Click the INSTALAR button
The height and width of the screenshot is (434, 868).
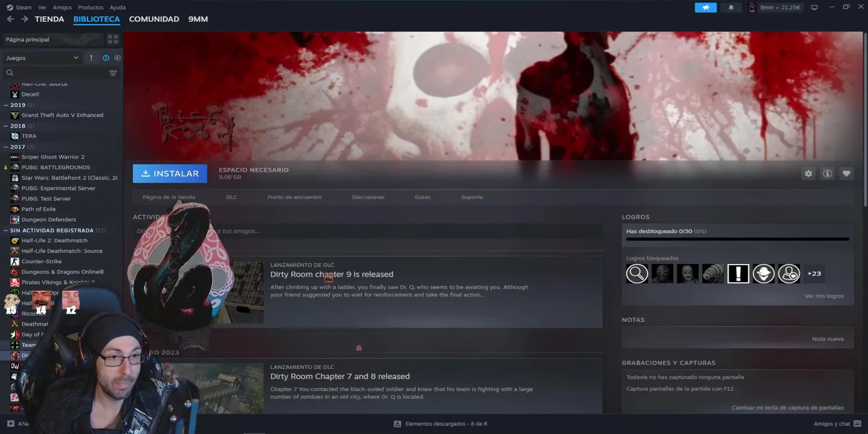click(170, 174)
